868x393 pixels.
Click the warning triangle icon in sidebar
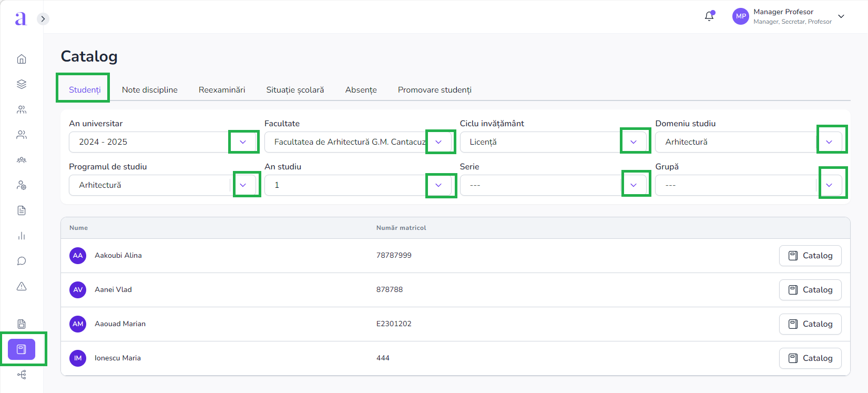[22, 286]
